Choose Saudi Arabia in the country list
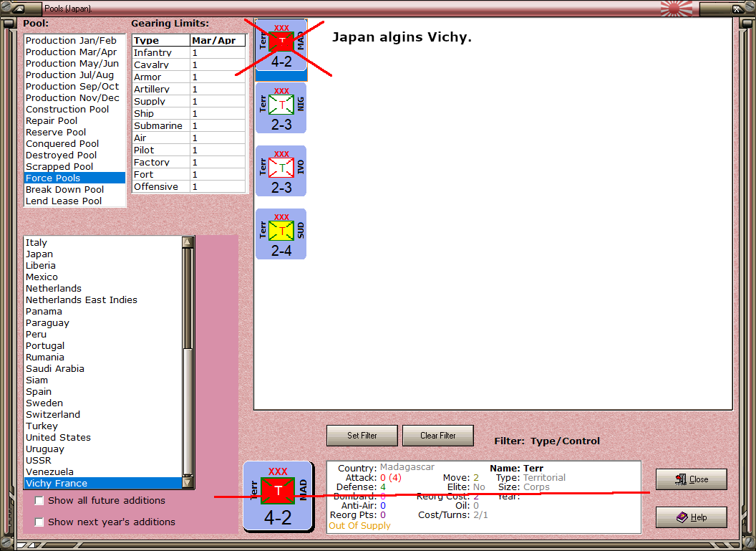 point(103,368)
